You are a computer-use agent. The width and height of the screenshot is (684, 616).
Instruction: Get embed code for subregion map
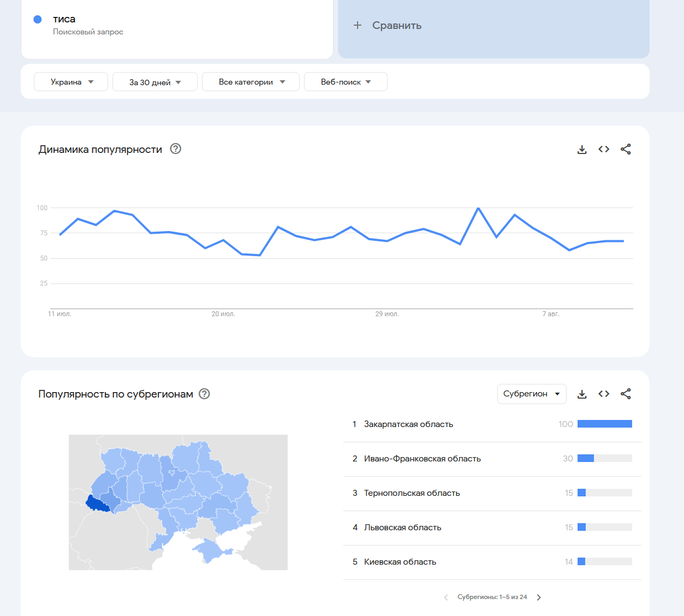[604, 394]
